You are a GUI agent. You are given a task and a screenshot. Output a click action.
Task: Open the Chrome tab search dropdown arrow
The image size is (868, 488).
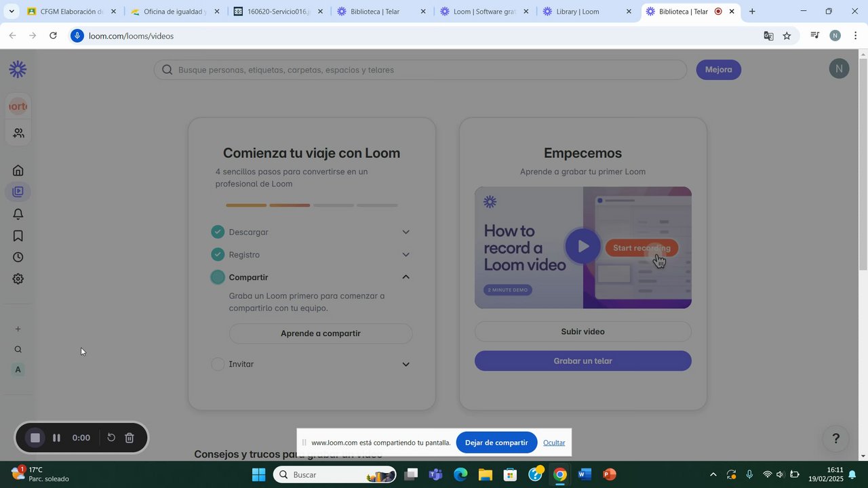coord(12,12)
